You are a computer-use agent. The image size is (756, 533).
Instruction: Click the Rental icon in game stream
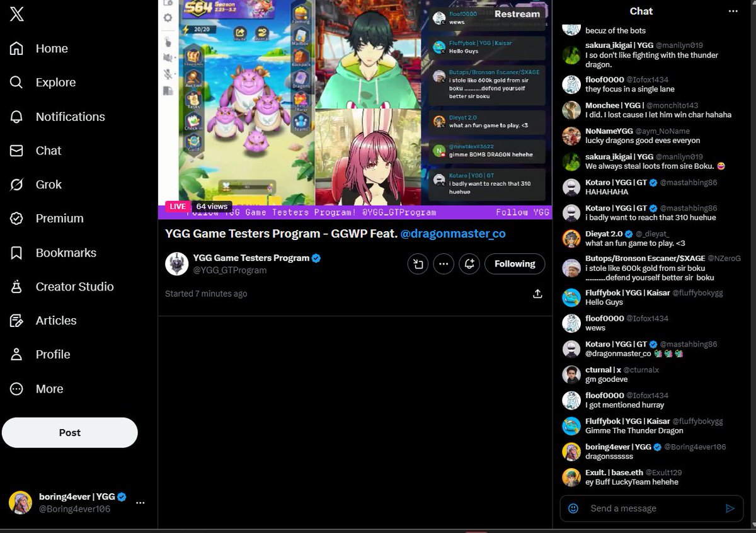tap(261, 32)
